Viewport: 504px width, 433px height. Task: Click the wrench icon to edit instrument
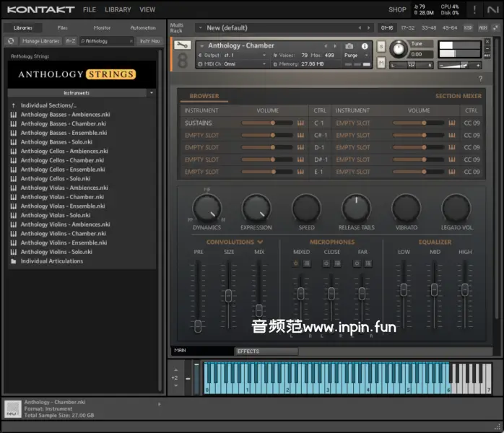pos(182,46)
